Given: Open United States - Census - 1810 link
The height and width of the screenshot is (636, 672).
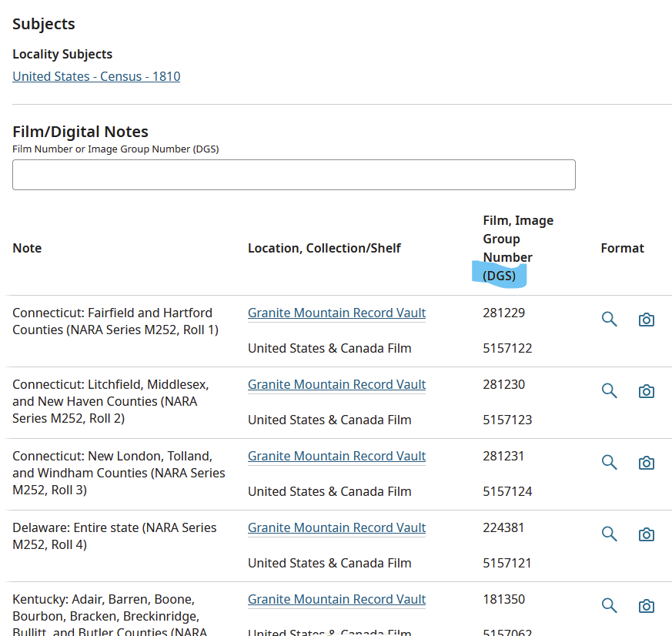Looking at the screenshot, I should [96, 76].
